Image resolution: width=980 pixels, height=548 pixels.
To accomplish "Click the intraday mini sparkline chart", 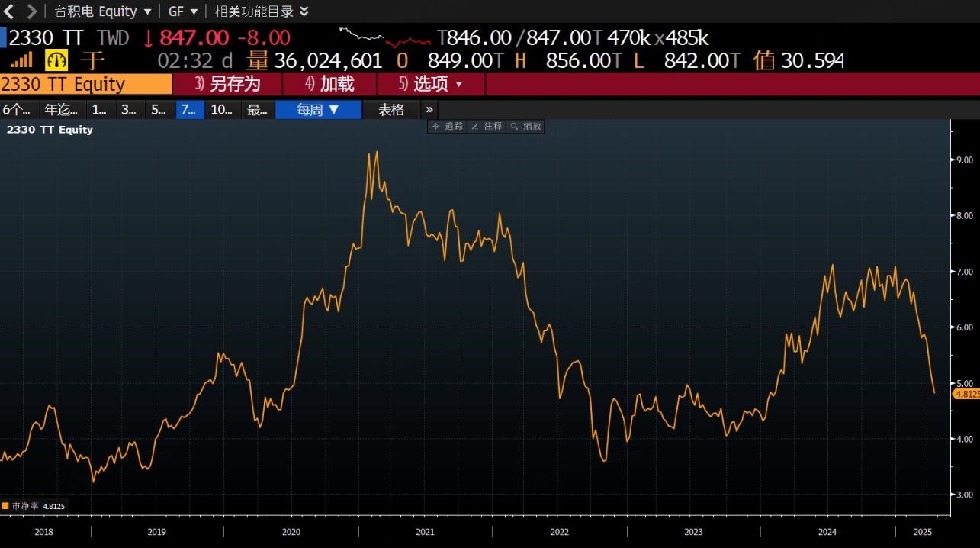I will pos(385,37).
